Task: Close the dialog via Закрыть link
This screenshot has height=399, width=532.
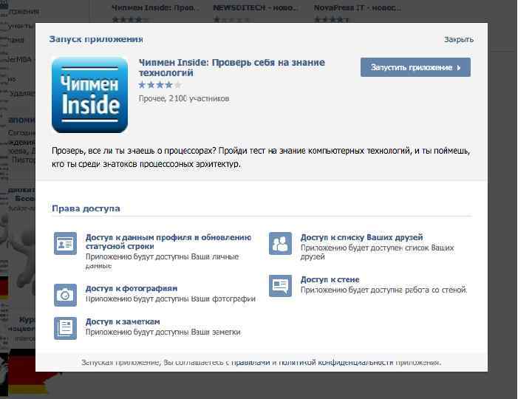Action: click(x=459, y=39)
